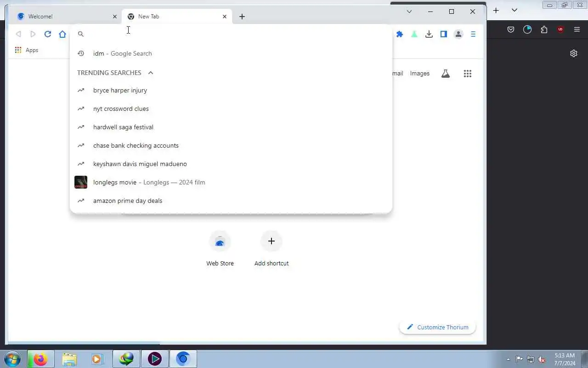Click the taskbar clock showing 5:13 AM
Image resolution: width=588 pixels, height=368 pixels.
[x=565, y=359]
